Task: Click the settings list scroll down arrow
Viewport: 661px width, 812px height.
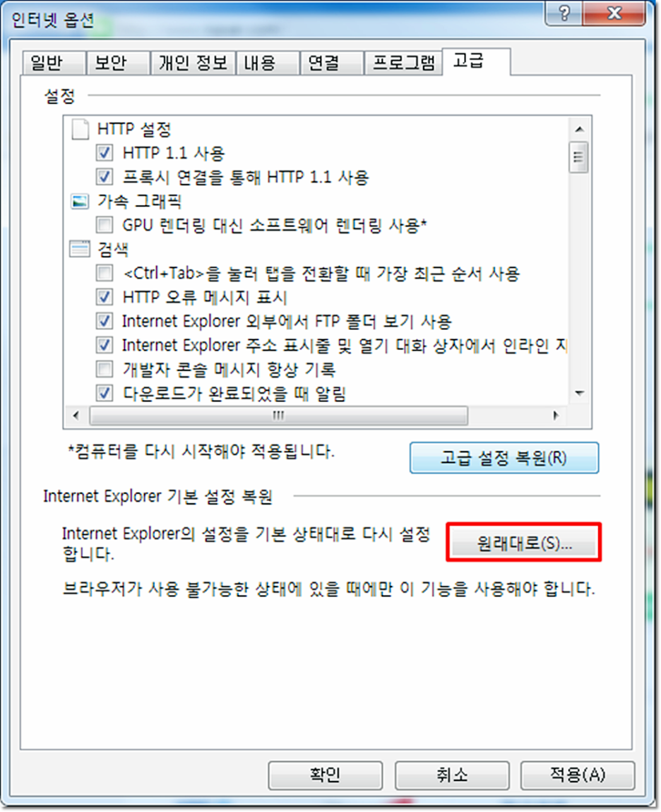Action: pyautogui.click(x=578, y=394)
